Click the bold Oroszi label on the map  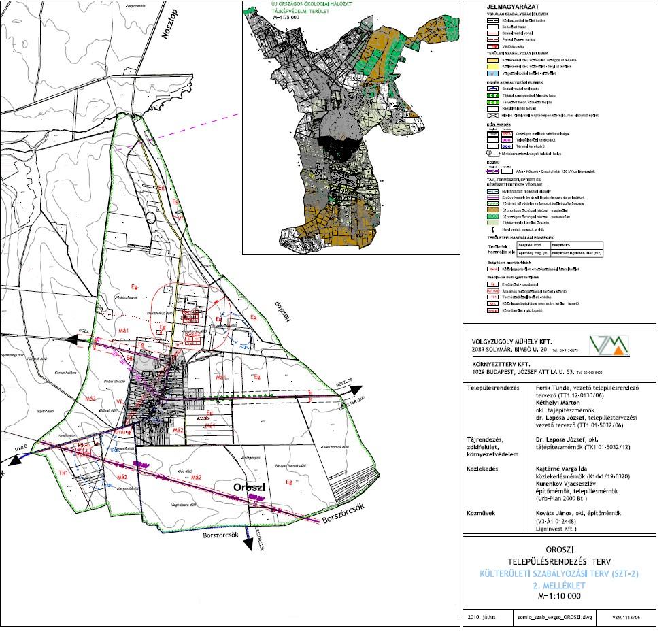250,488
